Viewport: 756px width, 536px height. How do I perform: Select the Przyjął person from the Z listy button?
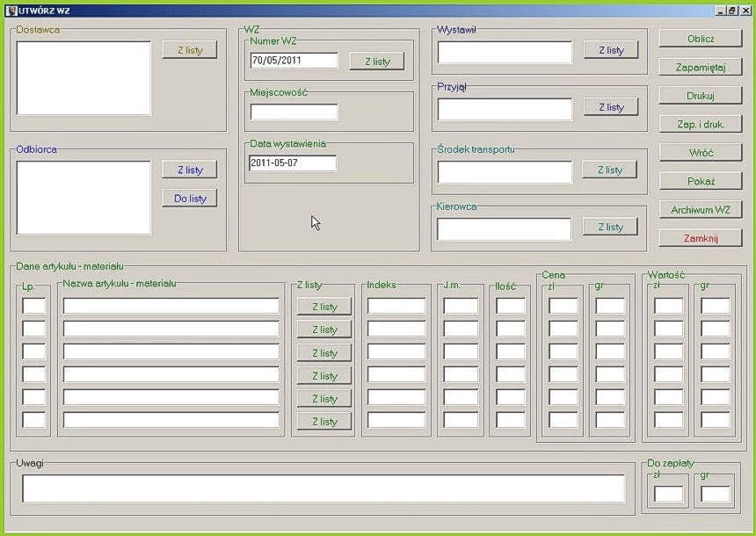point(611,107)
